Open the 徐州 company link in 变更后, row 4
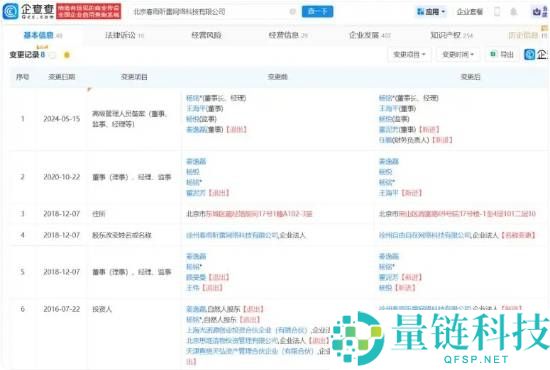Image resolution: width=550 pixels, height=370 pixels. pyautogui.click(x=424, y=235)
